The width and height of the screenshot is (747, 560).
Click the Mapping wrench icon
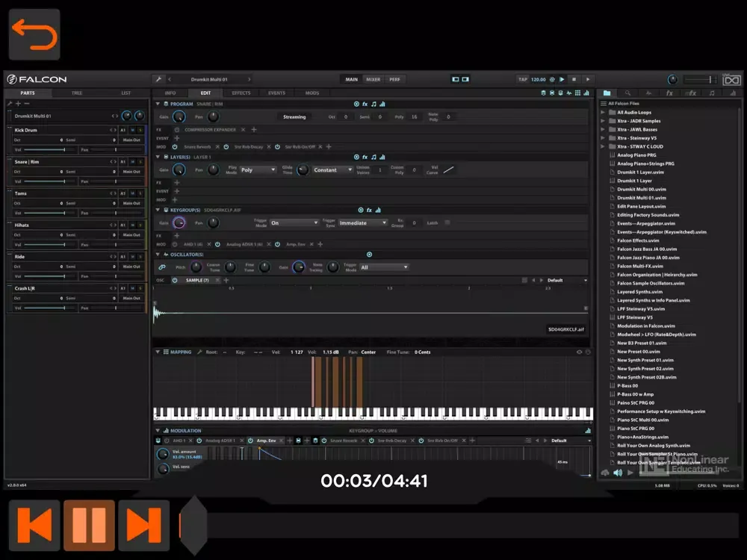[x=200, y=352]
